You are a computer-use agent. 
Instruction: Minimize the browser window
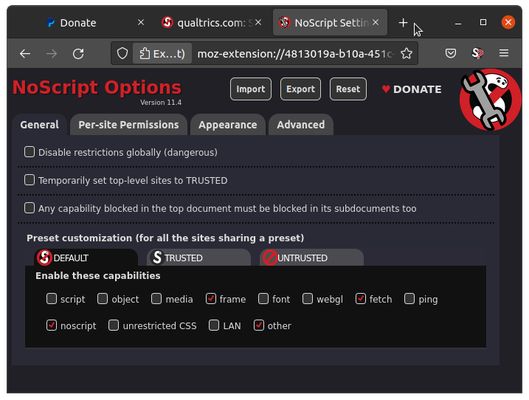[458, 23]
